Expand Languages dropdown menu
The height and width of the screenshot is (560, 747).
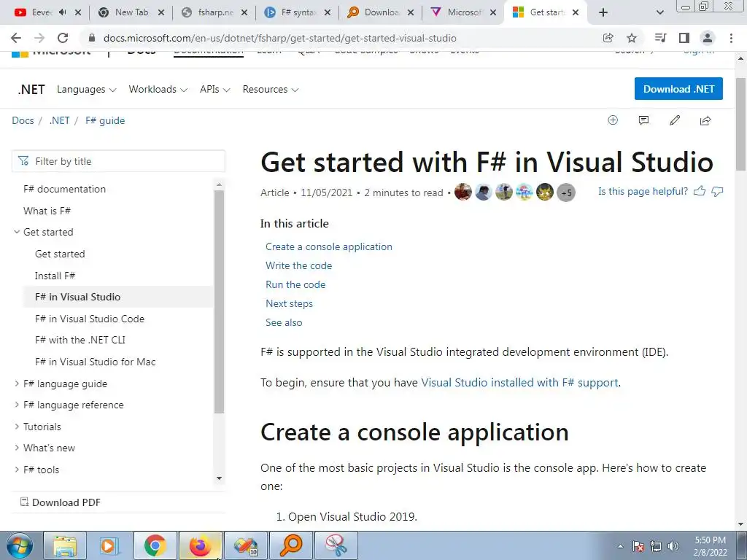pos(86,90)
